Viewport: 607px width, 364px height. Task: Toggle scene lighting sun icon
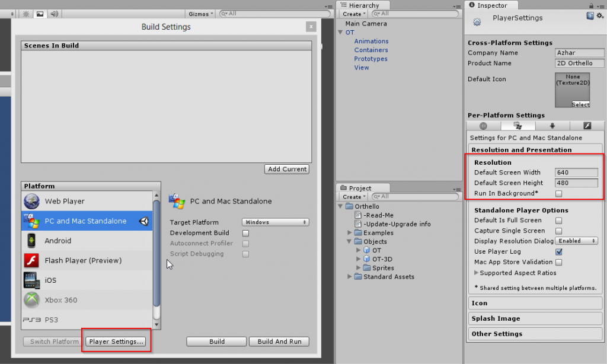(26, 14)
